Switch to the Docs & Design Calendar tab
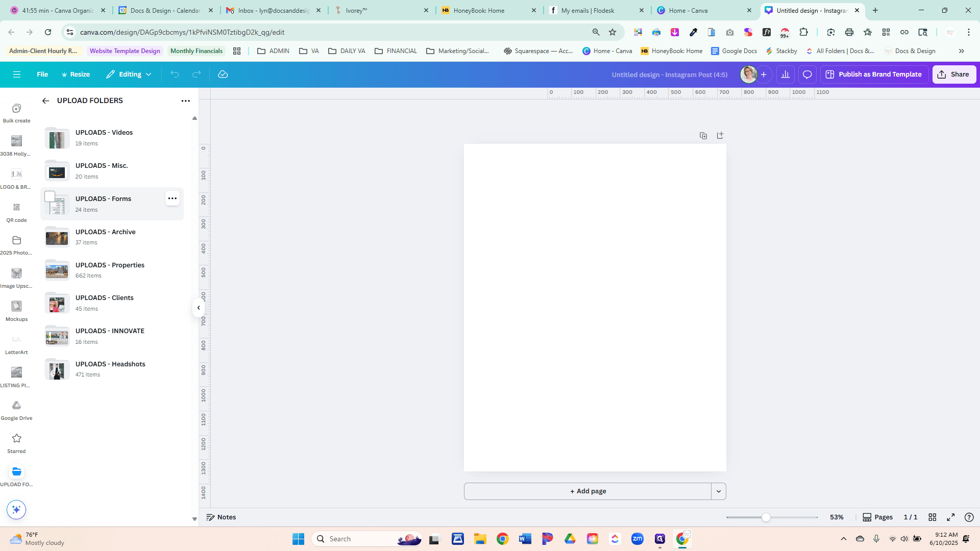980x551 pixels. click(166, 10)
